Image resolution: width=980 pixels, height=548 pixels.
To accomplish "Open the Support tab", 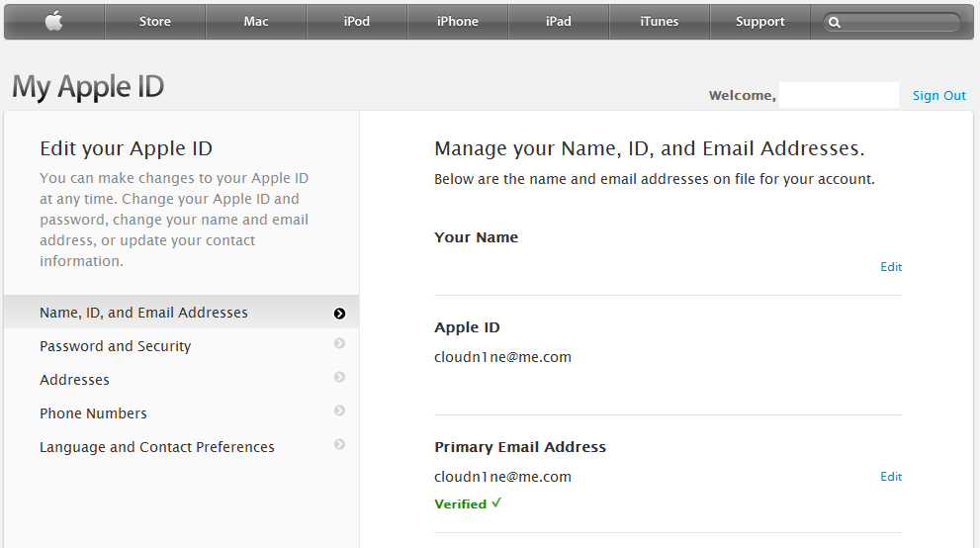I will tap(760, 21).
